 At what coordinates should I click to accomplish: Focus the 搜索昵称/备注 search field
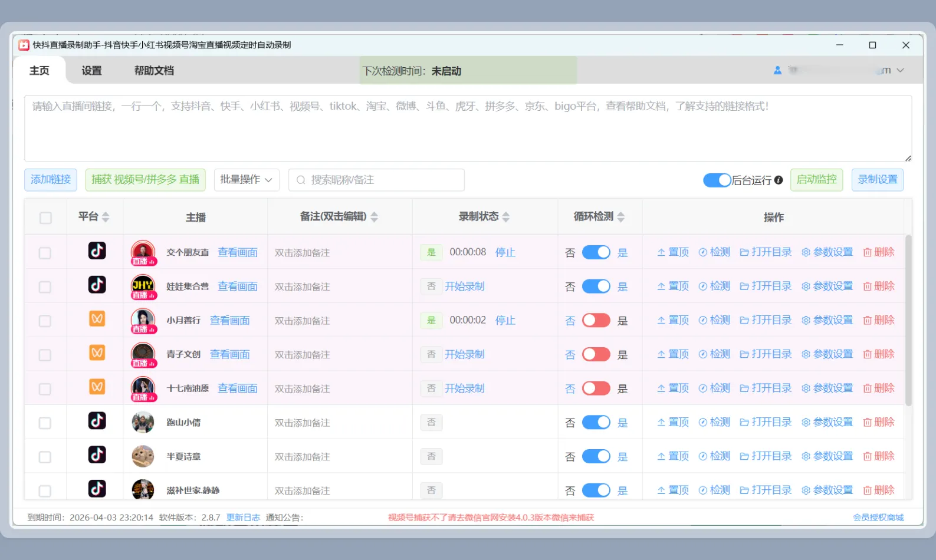[x=376, y=180]
